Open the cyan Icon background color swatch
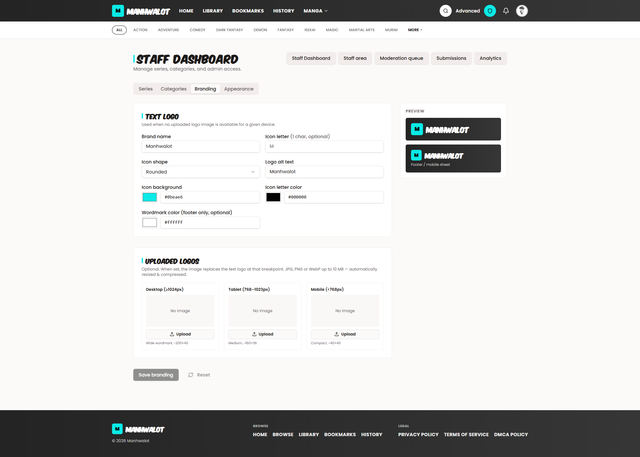Viewport: 640px width, 457px height. pyautogui.click(x=149, y=197)
